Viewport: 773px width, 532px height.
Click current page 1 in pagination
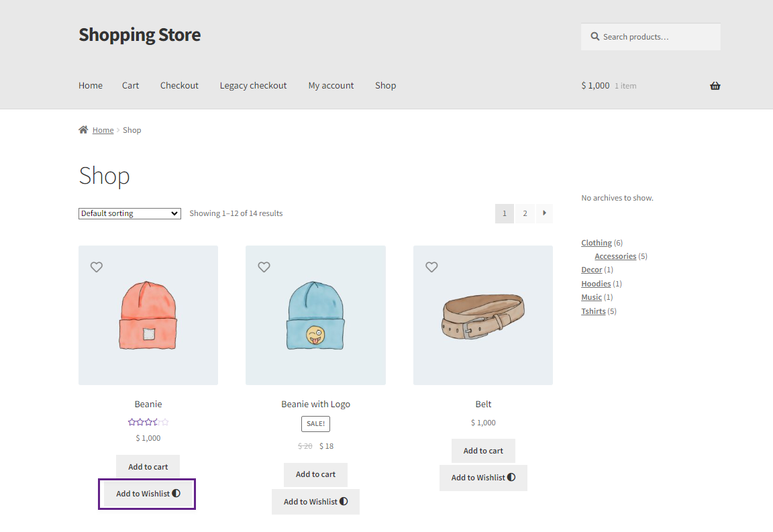pos(505,213)
